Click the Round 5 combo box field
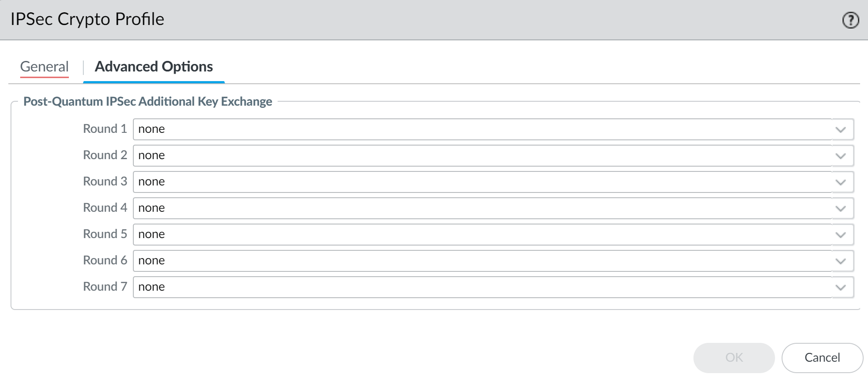Viewport: 868px width, 381px height. click(482, 235)
